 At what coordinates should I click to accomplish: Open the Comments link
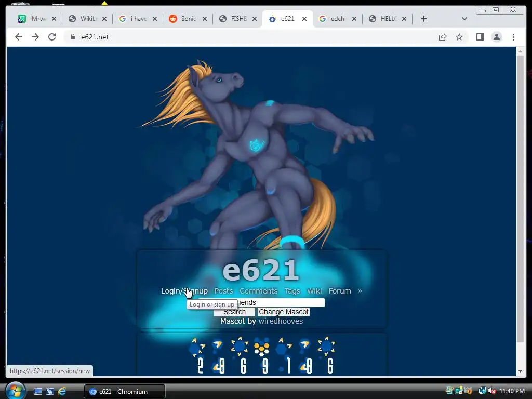259,291
